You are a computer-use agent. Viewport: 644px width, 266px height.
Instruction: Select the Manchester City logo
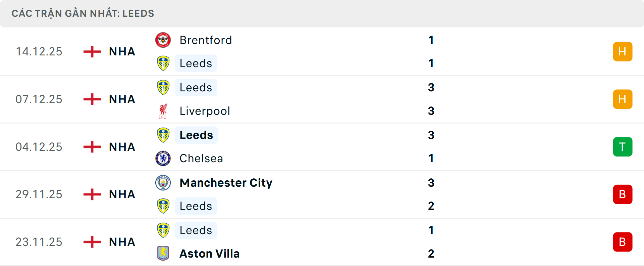coord(163,183)
